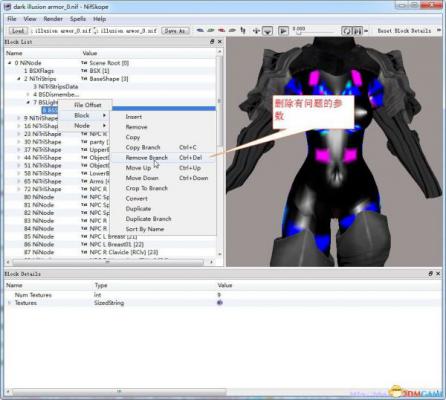Choose Copy from Block submenu
The width and height of the screenshot is (446, 400).
coord(163,137)
